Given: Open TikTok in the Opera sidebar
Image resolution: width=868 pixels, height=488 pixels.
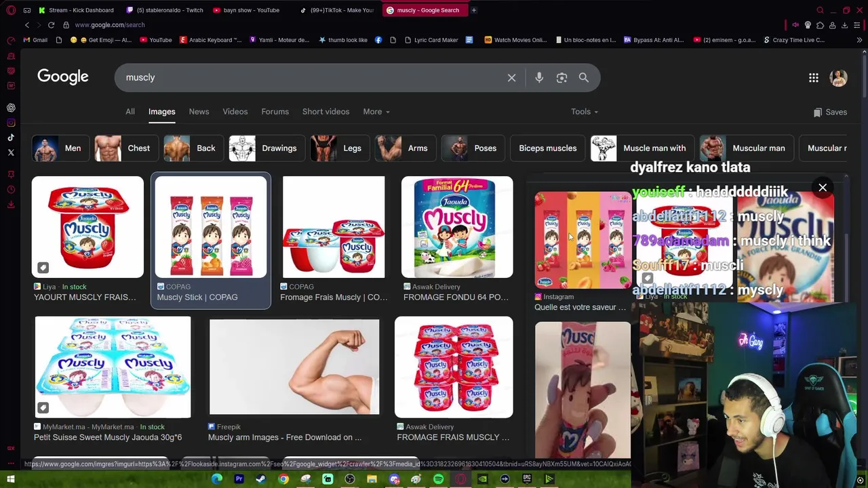Looking at the screenshot, I should click(11, 138).
